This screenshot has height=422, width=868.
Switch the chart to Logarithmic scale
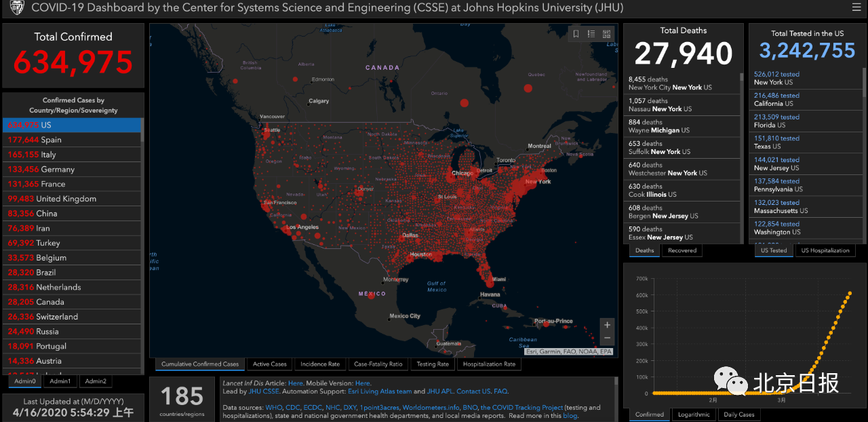(x=694, y=415)
